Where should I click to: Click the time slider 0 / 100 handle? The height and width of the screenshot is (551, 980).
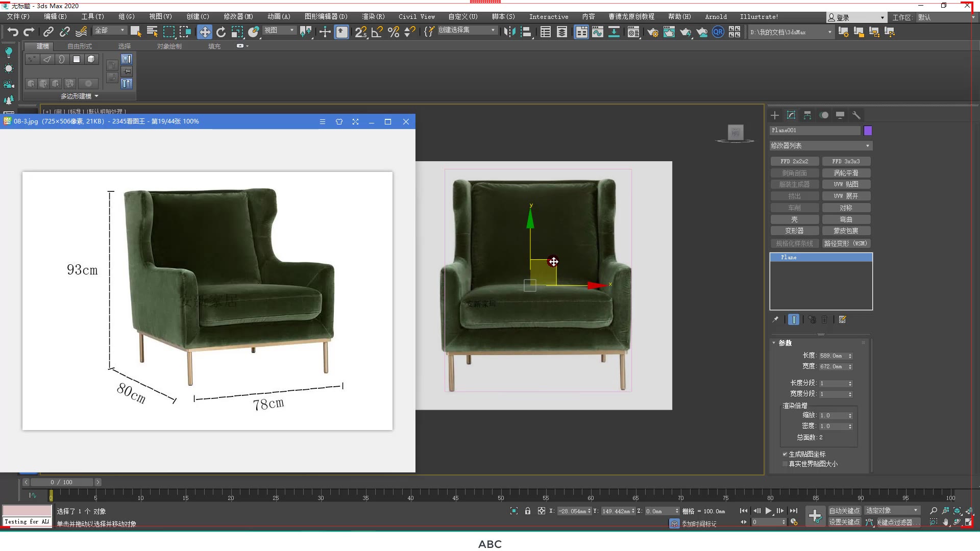(x=61, y=482)
